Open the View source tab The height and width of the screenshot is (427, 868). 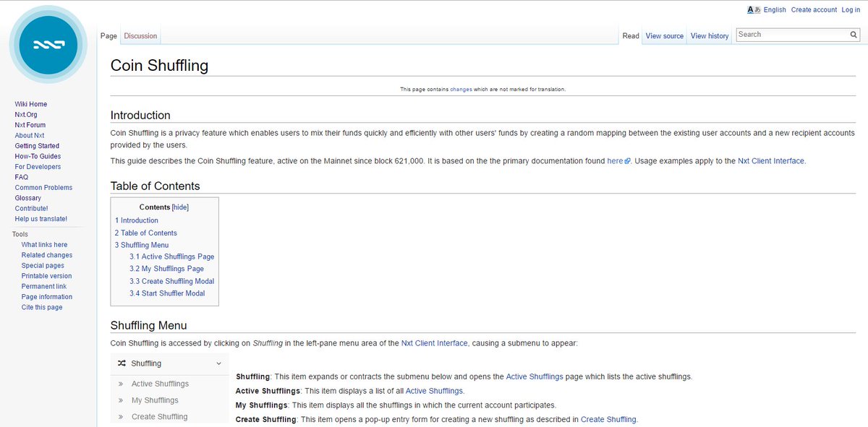pyautogui.click(x=665, y=36)
